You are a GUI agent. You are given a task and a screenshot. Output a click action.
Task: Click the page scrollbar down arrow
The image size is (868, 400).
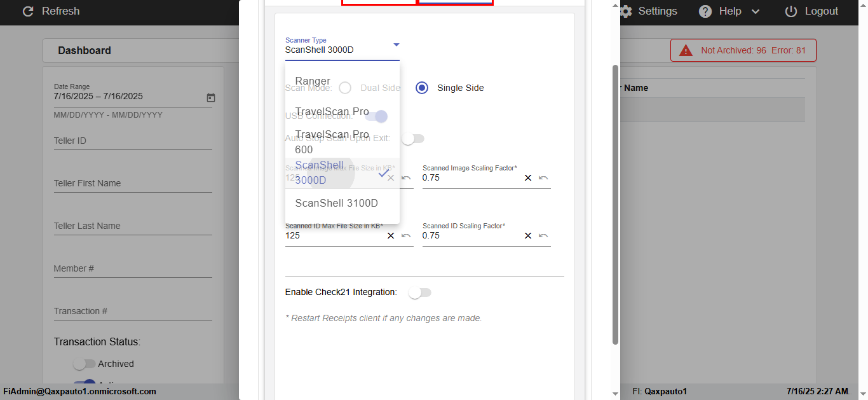click(863, 394)
